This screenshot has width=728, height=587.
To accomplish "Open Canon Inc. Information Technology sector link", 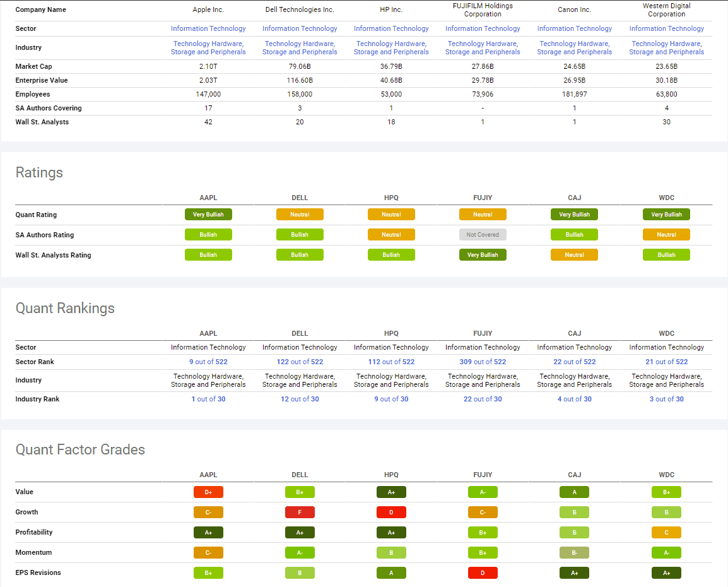I will point(574,28).
